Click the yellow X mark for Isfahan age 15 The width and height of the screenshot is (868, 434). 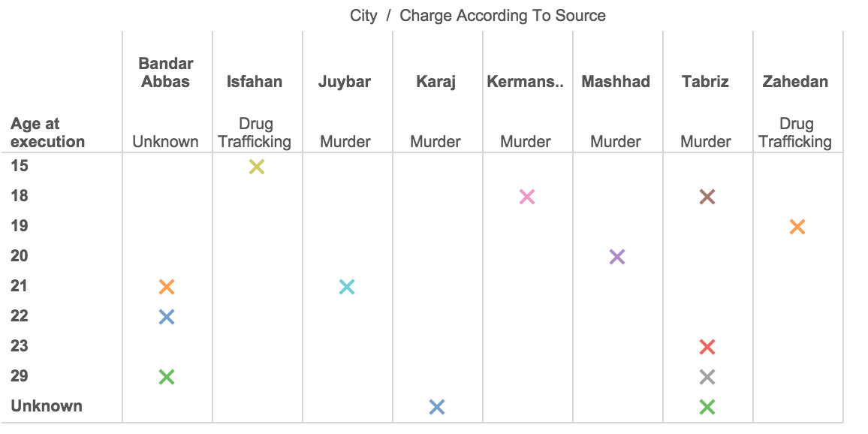click(x=257, y=167)
